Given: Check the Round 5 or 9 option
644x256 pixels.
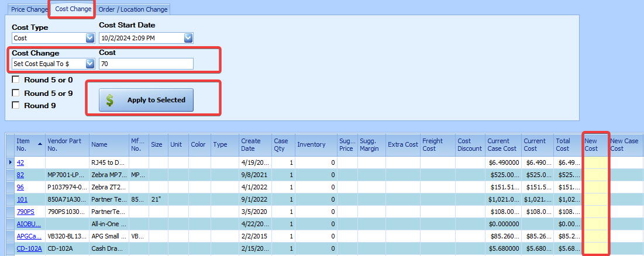Looking at the screenshot, I should [x=16, y=92].
